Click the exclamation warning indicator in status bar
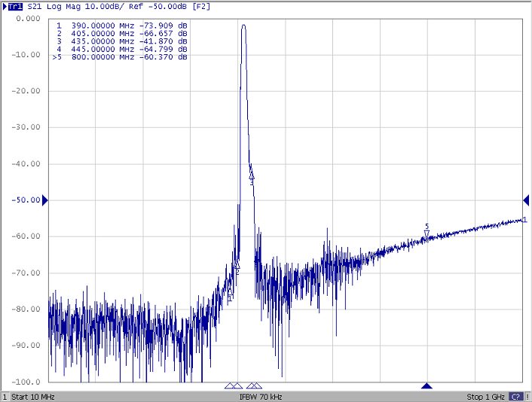The width and height of the screenshot is (532, 402). tap(526, 397)
